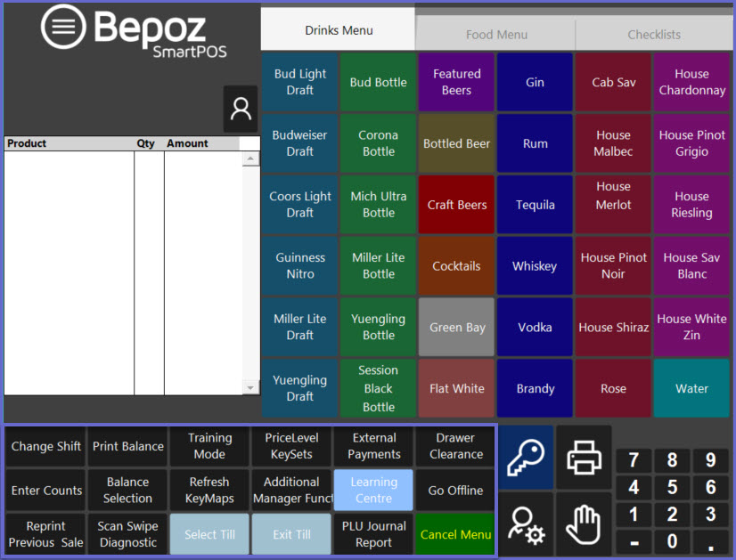736x560 pixels.
Task: Expand the Featured Beers category
Action: pyautogui.click(x=456, y=82)
